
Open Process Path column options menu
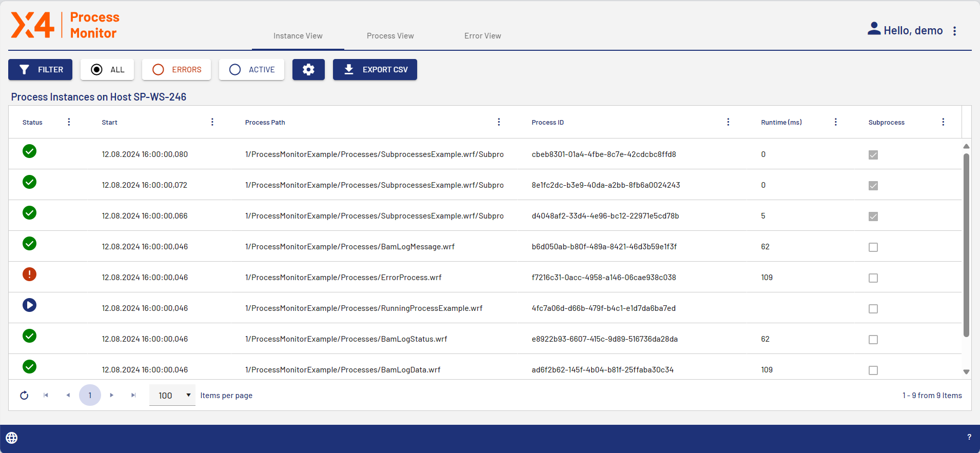point(499,122)
